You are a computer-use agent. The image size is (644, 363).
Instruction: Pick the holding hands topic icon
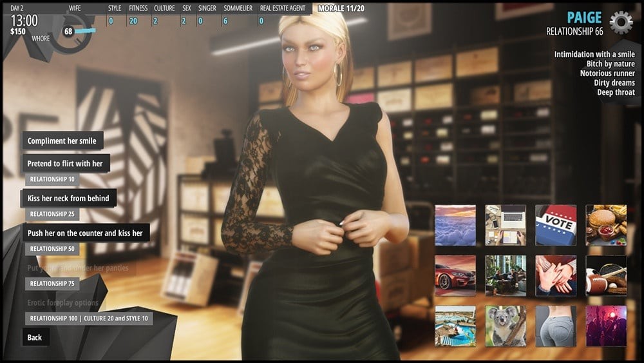pyautogui.click(x=556, y=275)
